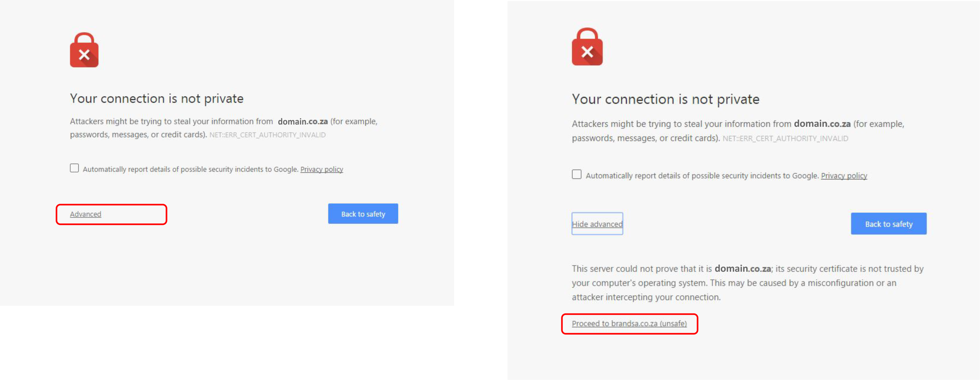Click Back to safety beside Hide advanced
This screenshot has width=980, height=380.
[x=888, y=224]
